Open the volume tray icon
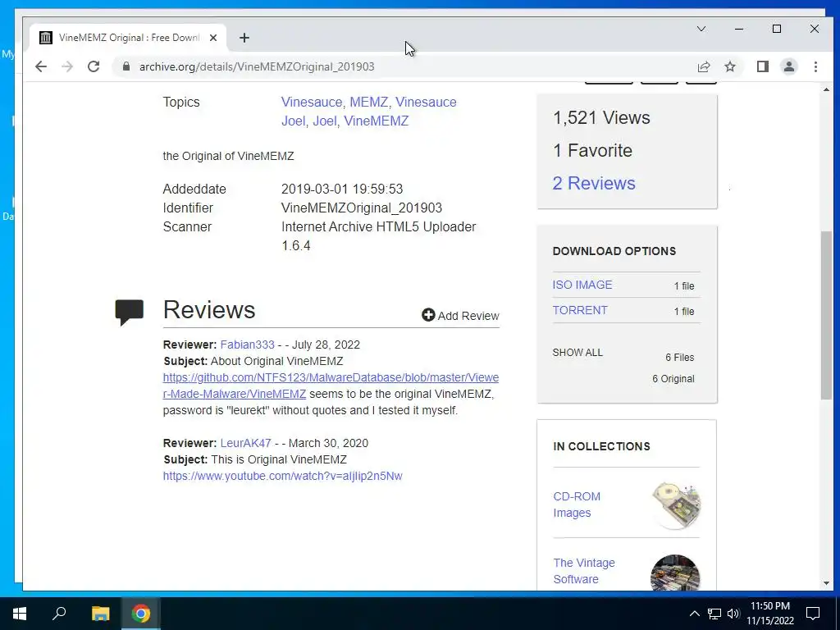840x630 pixels. tap(733, 614)
